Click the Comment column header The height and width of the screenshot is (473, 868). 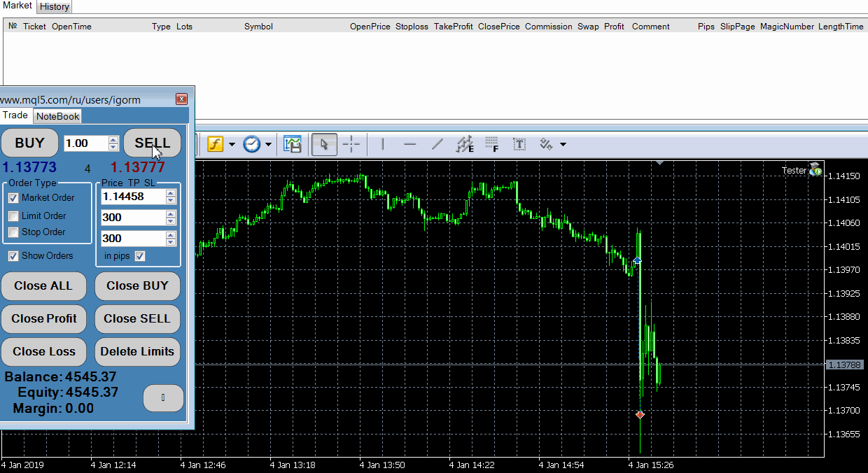[x=651, y=27]
